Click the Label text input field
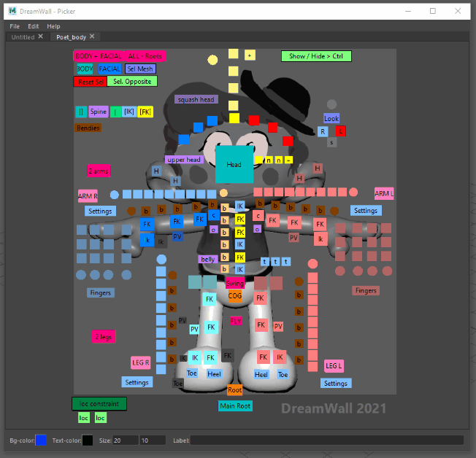The image size is (476, 458). click(x=326, y=440)
